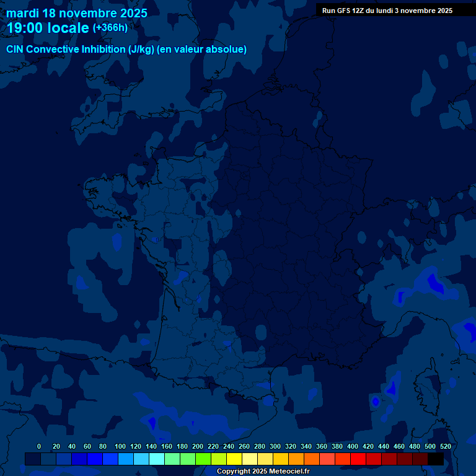Click legend label '140'
Image resolution: width=476 pixels, height=476 pixels.
[151, 446]
